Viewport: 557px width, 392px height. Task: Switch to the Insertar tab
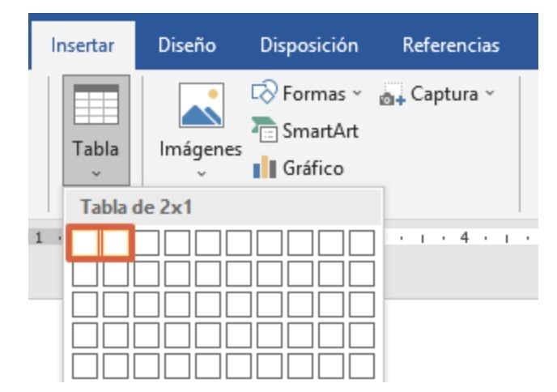click(x=82, y=46)
